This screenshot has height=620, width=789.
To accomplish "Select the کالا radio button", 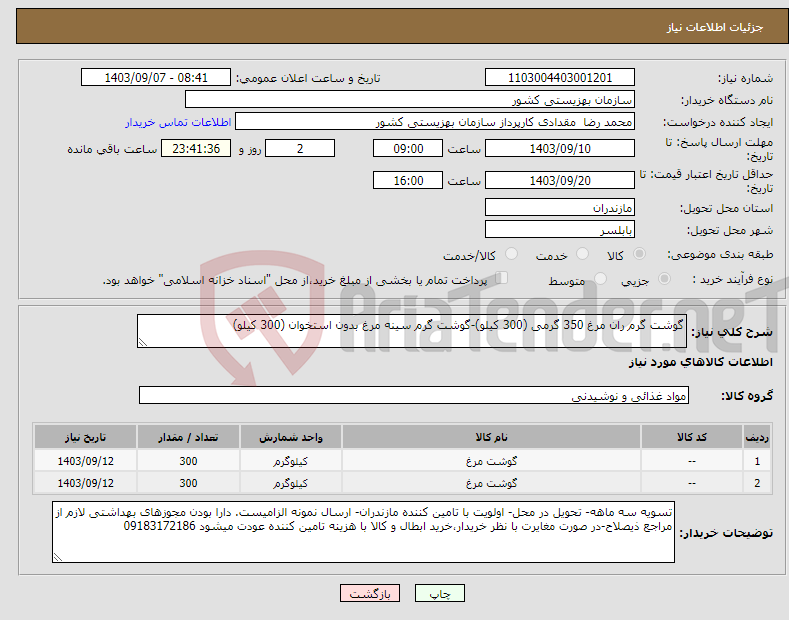I will coord(639,254).
